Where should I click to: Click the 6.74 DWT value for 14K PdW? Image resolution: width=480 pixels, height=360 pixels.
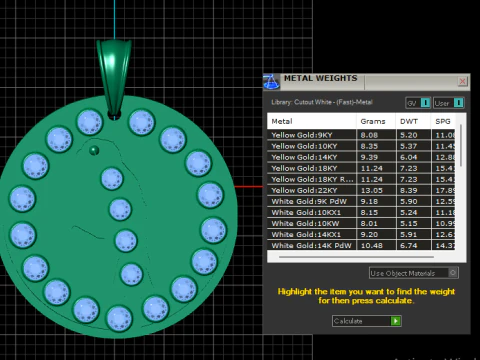(408, 245)
